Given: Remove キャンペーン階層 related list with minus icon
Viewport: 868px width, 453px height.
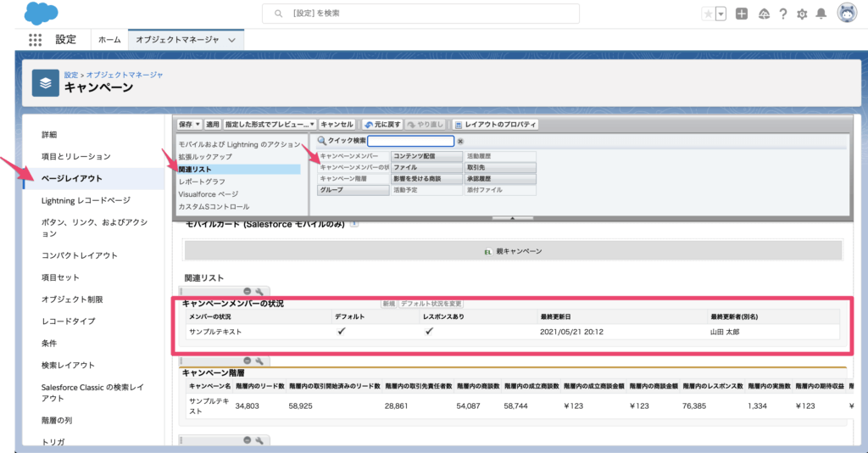Looking at the screenshot, I should pyautogui.click(x=247, y=361).
